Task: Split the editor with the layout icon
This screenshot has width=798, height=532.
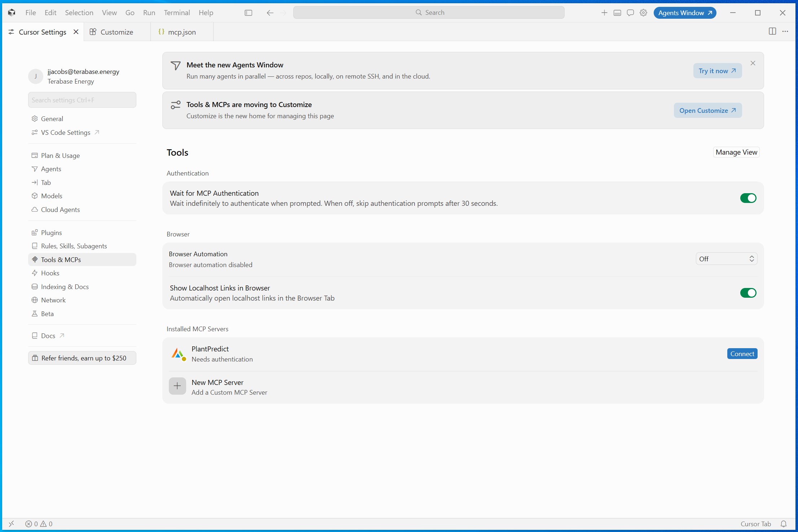Action: (x=772, y=31)
